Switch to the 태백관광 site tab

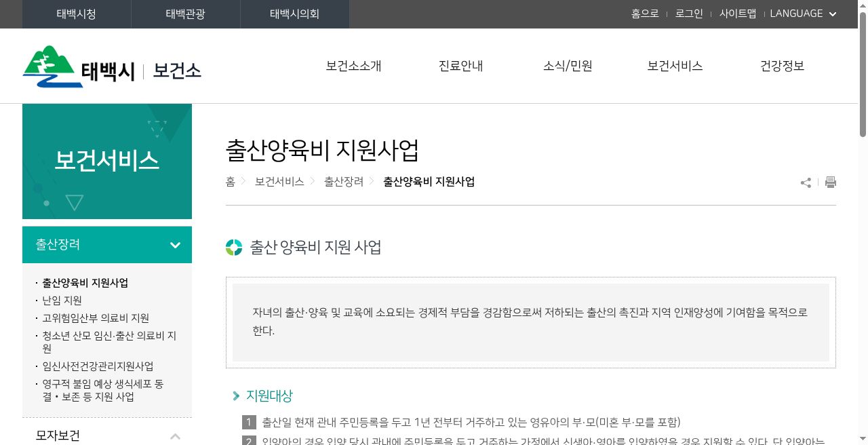point(185,14)
